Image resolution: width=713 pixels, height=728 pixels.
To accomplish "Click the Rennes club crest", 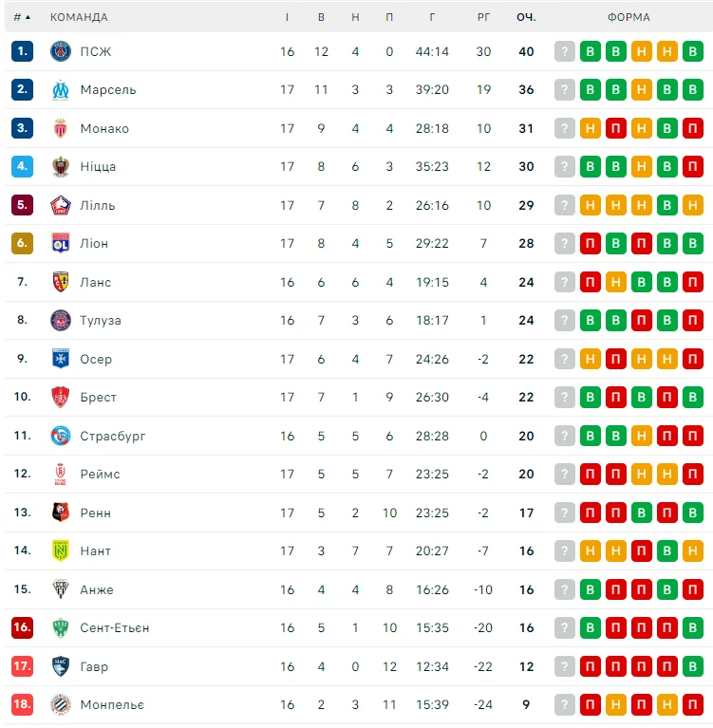I will coord(61,513).
